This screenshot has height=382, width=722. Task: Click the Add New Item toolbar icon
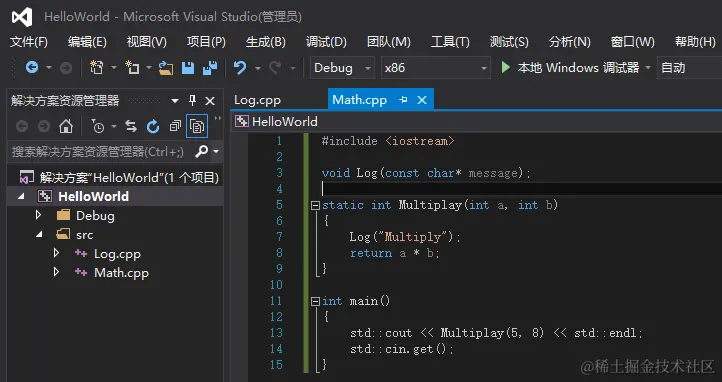point(133,68)
